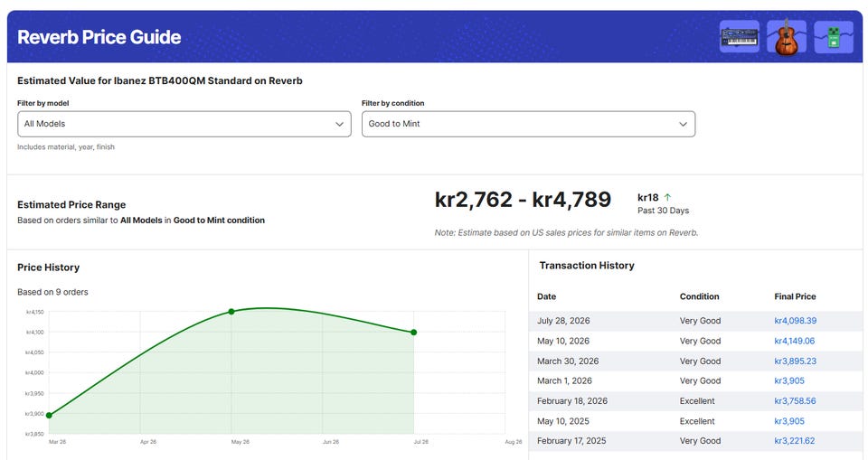Click the 'kr4,150' chart axis label
This screenshot has height=460, width=868.
pyautogui.click(x=35, y=312)
